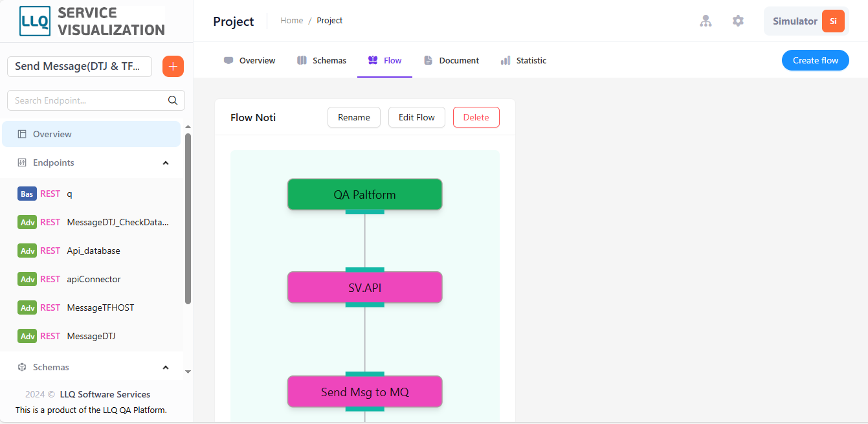Open the Api_database endpoint
868x424 pixels.
[x=93, y=251]
